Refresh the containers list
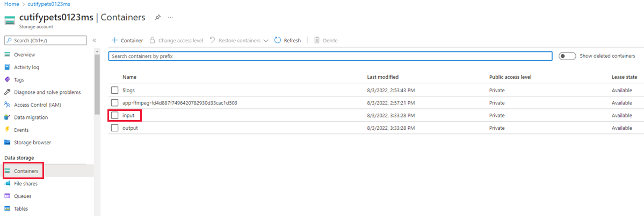 [x=287, y=41]
